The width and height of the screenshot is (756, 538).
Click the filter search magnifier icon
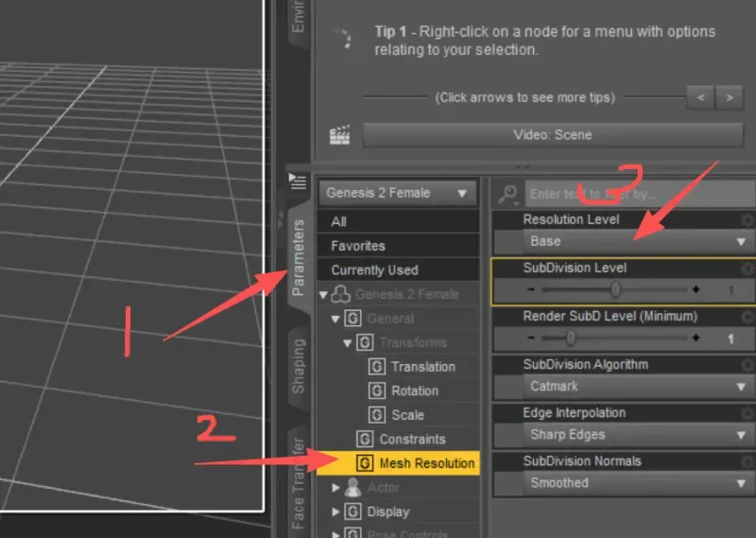[507, 194]
